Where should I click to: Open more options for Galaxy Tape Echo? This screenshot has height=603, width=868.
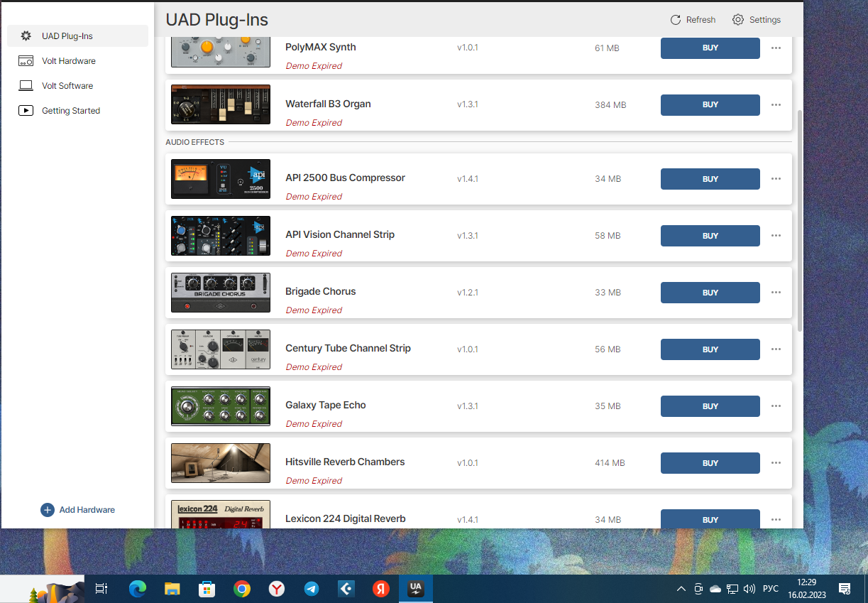776,406
